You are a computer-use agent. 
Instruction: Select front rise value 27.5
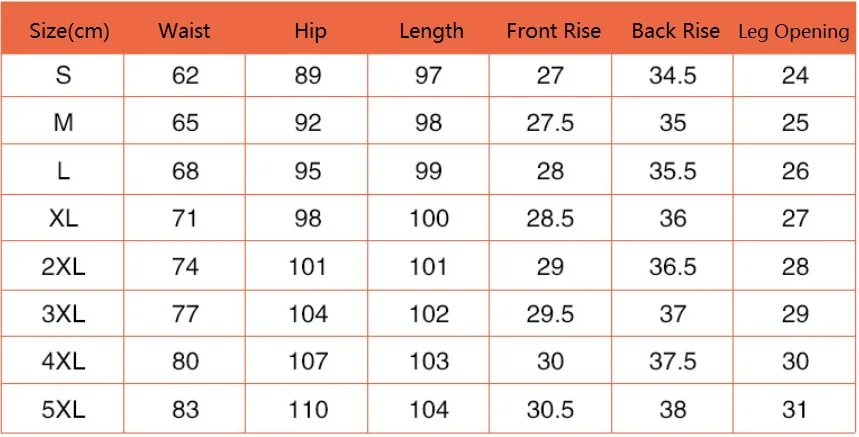point(550,123)
